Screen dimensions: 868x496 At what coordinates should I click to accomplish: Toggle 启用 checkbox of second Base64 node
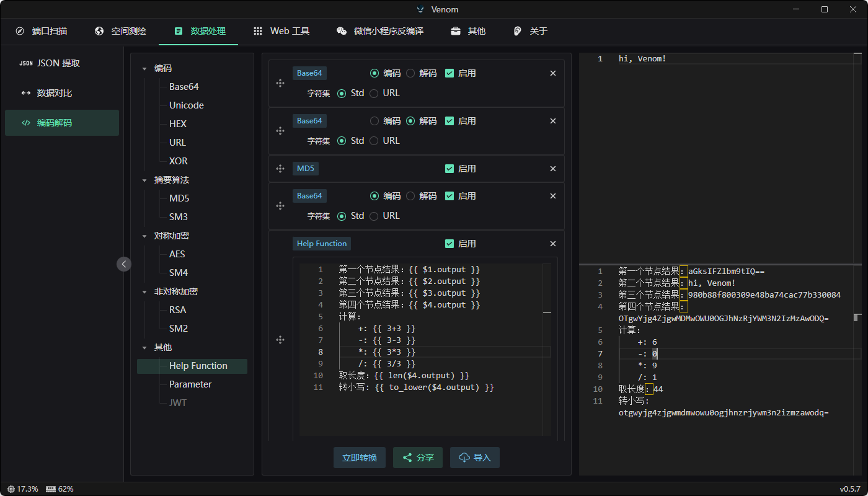449,121
